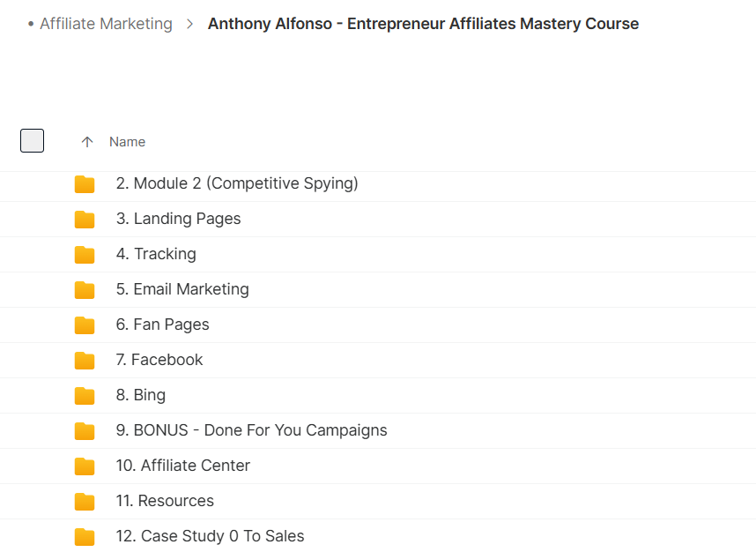This screenshot has height=552, width=756.
Task: Open the 10. Affiliate Center folder
Action: 182,466
